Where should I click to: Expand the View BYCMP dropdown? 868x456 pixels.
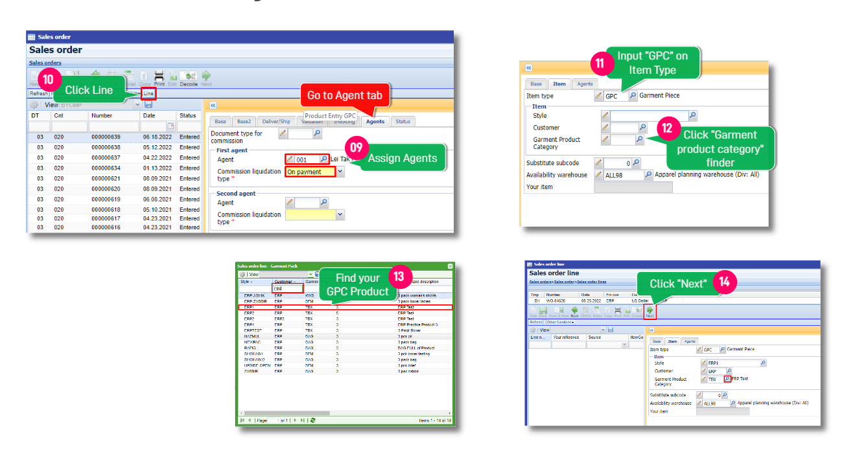click(x=137, y=105)
